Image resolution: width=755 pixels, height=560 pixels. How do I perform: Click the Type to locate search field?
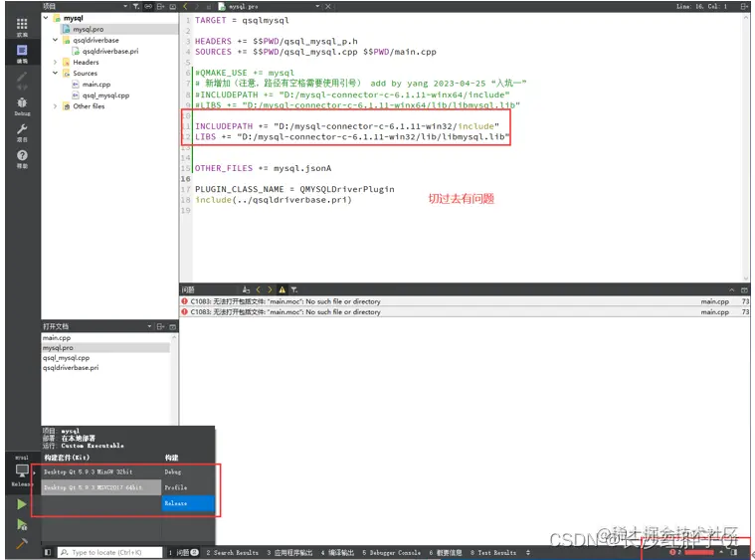(x=110, y=552)
